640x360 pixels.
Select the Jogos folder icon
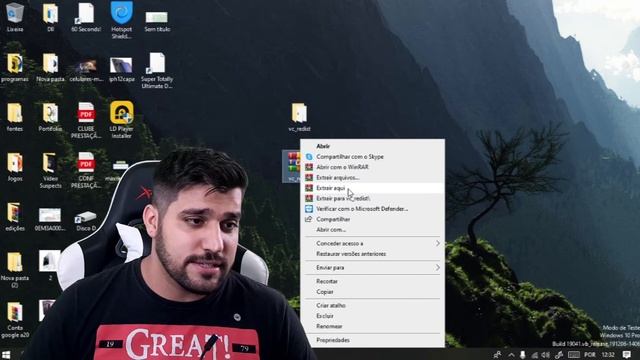[15, 167]
